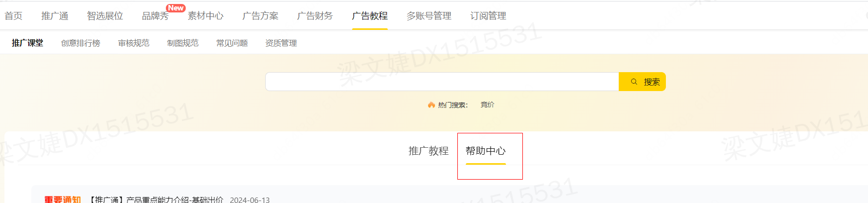Screen dimensions: 868x203
Task: Open 智选展位 navigation item
Action: [105, 16]
